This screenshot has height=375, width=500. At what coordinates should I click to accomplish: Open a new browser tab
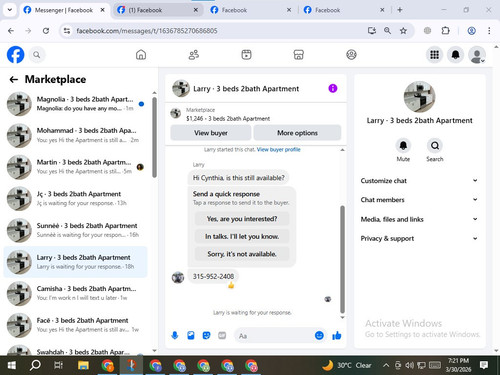[x=400, y=10]
